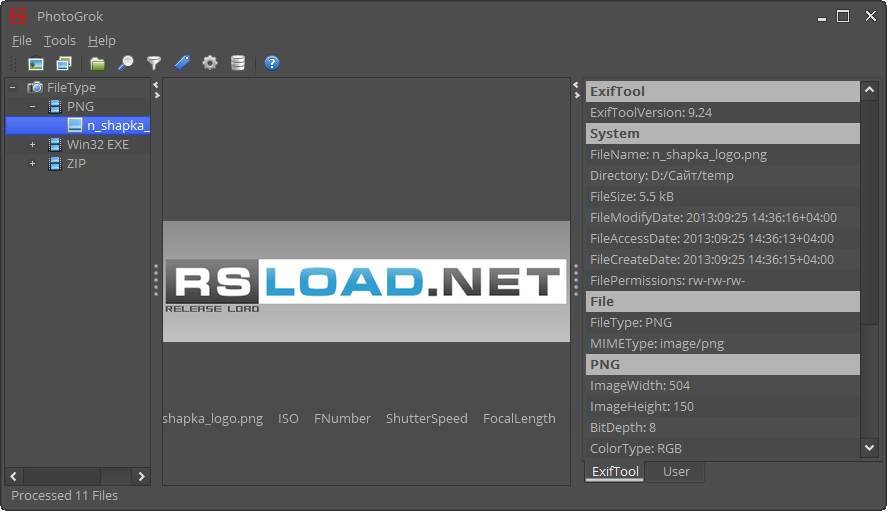Open the File menu

[22, 41]
